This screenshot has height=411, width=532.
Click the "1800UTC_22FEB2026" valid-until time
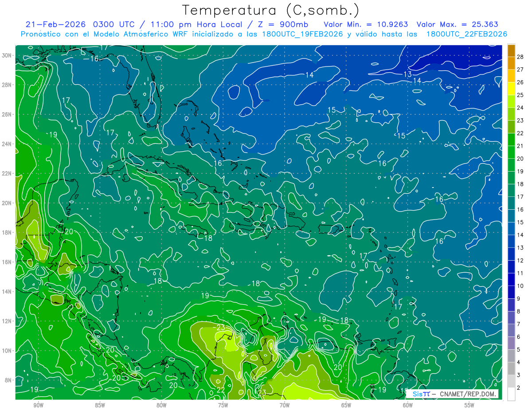tap(467, 34)
